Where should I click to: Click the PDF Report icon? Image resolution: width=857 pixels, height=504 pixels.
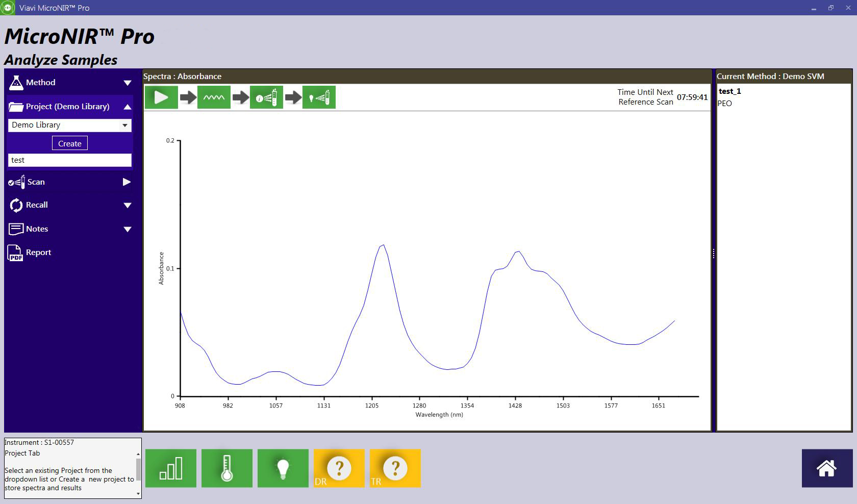coord(15,253)
